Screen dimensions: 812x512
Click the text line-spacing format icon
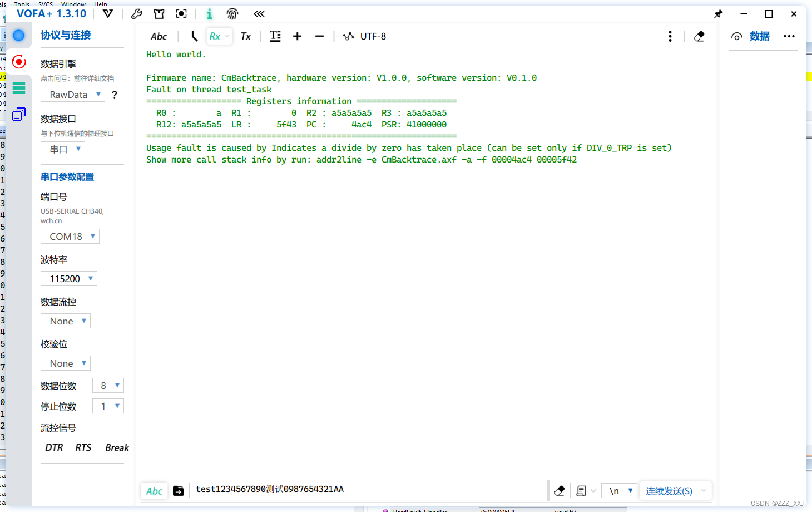pos(275,36)
